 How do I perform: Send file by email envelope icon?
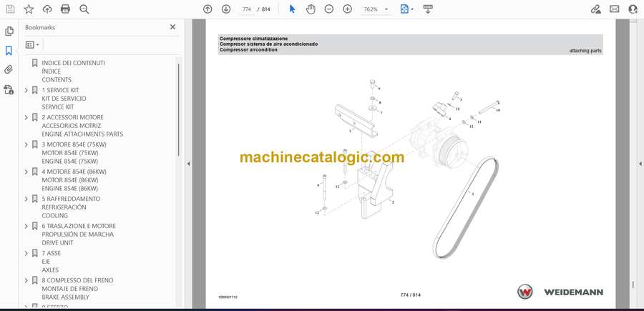[x=615, y=9]
